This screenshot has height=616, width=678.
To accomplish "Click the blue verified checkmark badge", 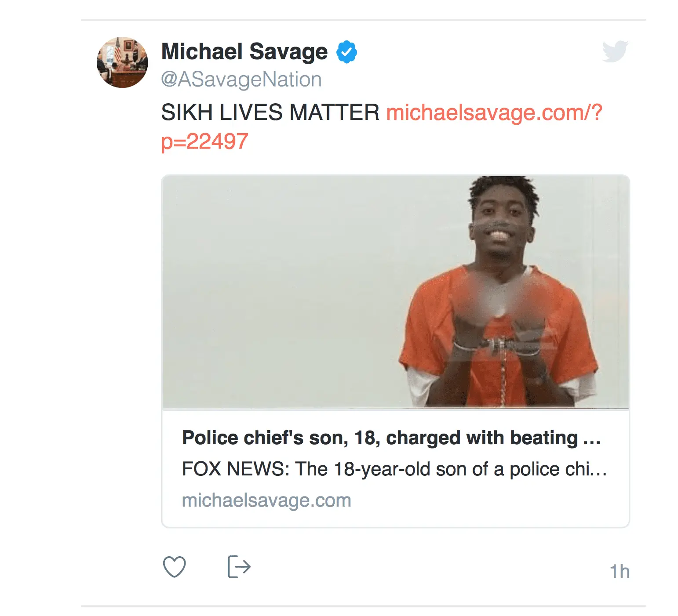I will [346, 52].
